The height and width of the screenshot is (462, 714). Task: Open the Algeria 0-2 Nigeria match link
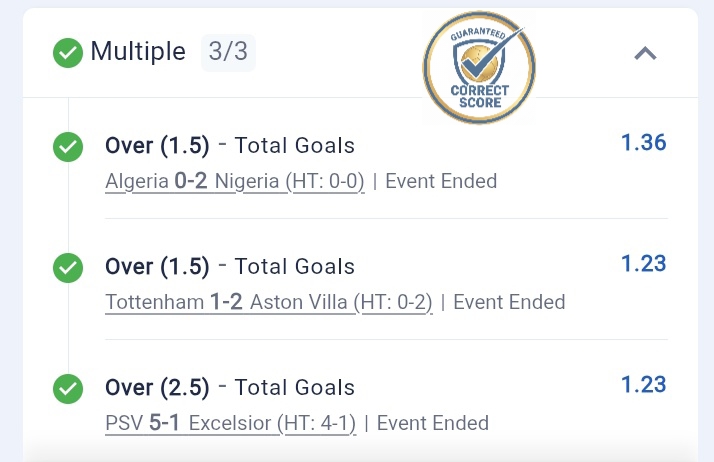coord(234,182)
